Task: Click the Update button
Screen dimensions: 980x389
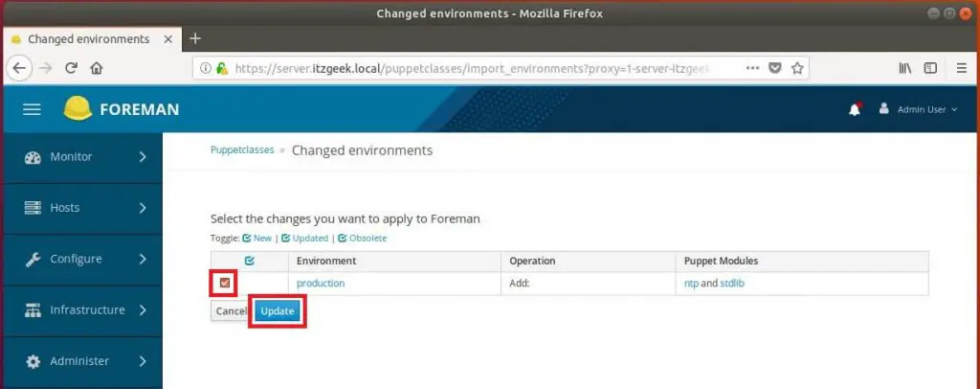Action: coord(278,311)
